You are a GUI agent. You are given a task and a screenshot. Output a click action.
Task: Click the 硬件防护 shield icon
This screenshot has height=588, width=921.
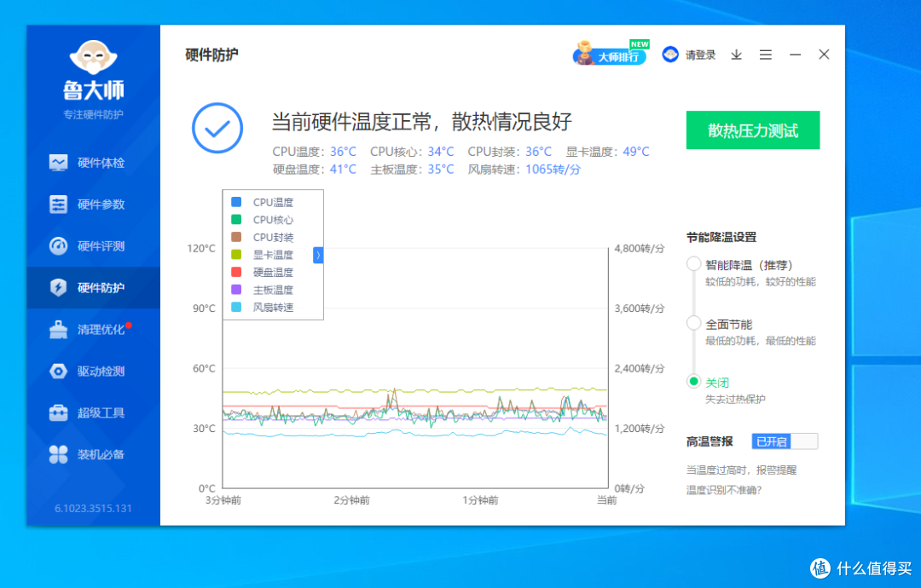pyautogui.click(x=58, y=287)
